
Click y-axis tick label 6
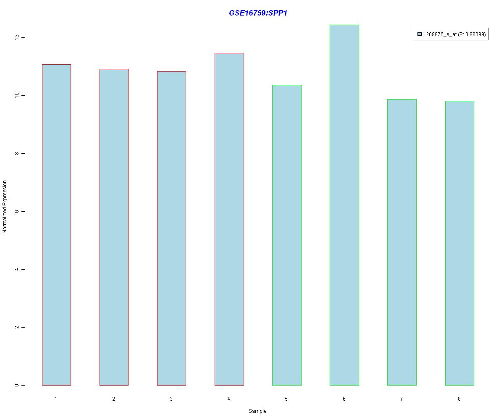17,211
